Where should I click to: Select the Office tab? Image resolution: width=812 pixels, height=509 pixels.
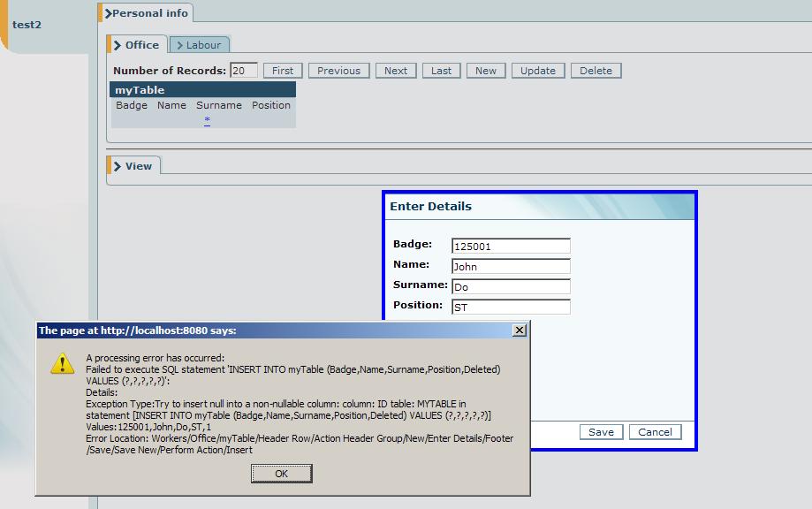[136, 45]
